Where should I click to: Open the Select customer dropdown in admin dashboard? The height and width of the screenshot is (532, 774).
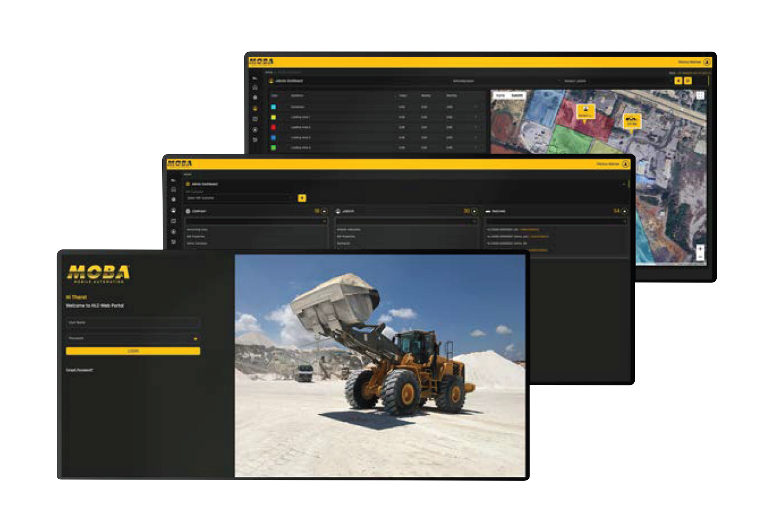[240, 198]
